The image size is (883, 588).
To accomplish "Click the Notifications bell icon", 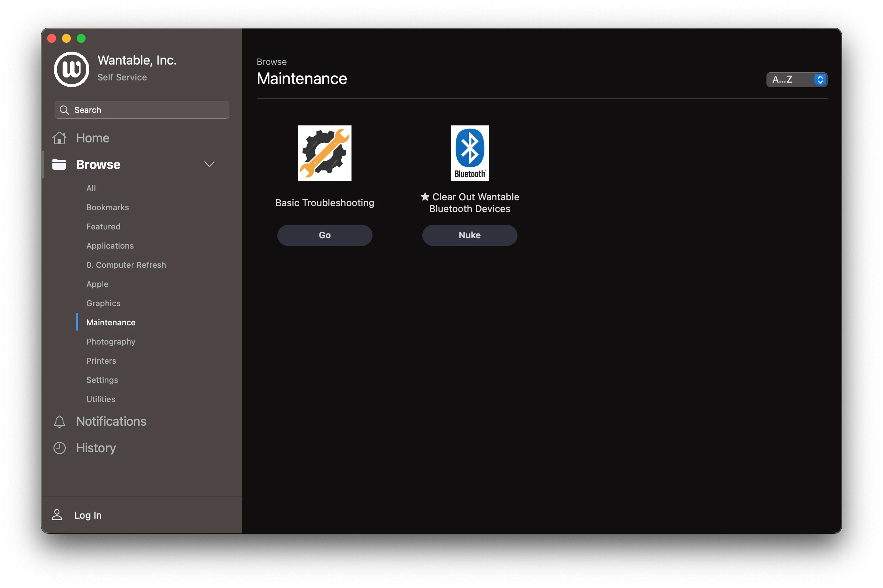I will [x=59, y=422].
